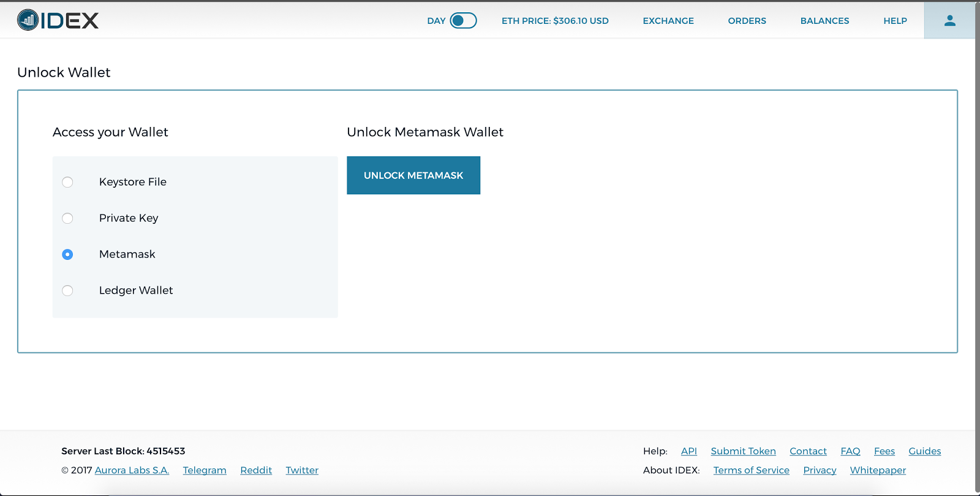Open the FAQ link
This screenshot has height=496, width=980.
tap(850, 451)
